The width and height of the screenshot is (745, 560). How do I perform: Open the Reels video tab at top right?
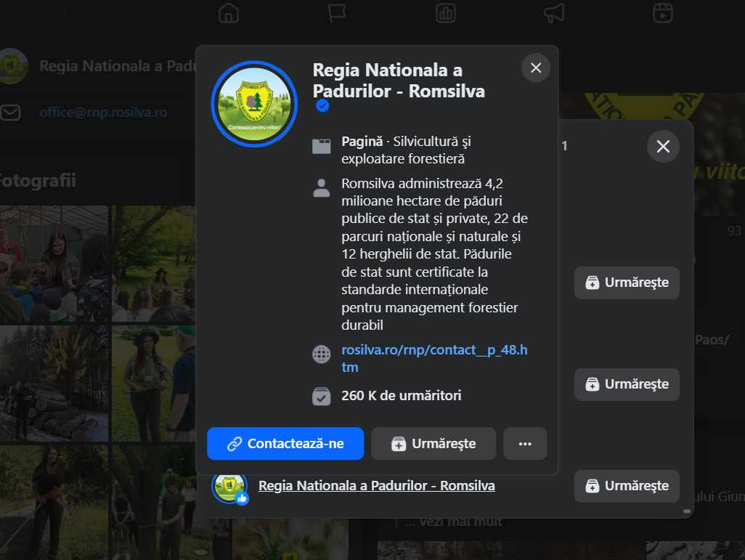(x=661, y=12)
